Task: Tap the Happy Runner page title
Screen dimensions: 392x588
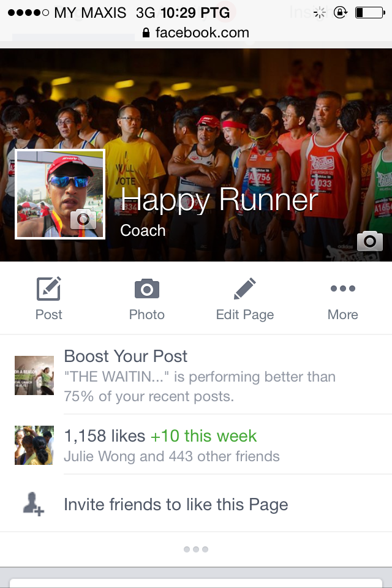Action: click(x=219, y=200)
